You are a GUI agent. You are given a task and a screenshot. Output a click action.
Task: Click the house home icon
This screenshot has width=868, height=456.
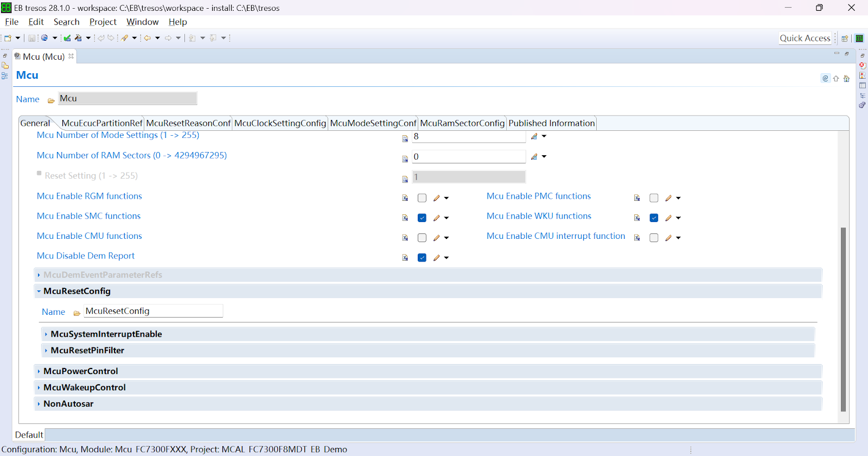click(x=846, y=78)
